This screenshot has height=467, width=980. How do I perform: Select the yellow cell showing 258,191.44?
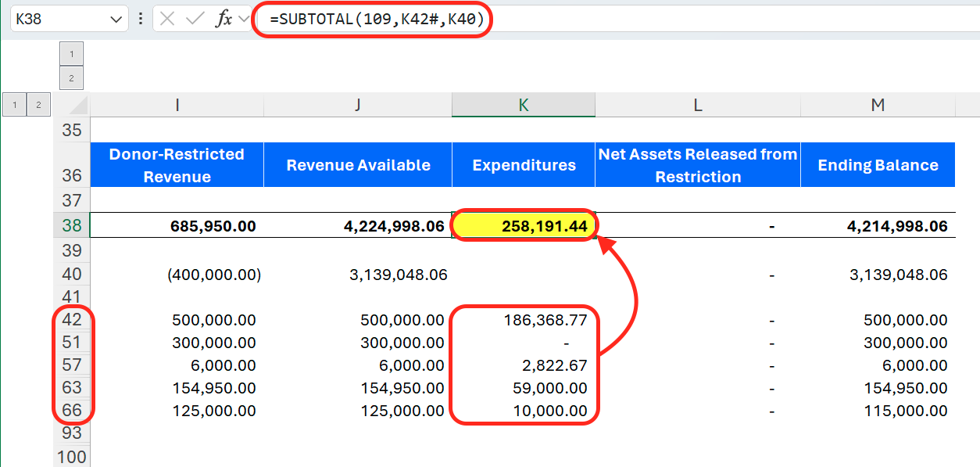pos(524,226)
